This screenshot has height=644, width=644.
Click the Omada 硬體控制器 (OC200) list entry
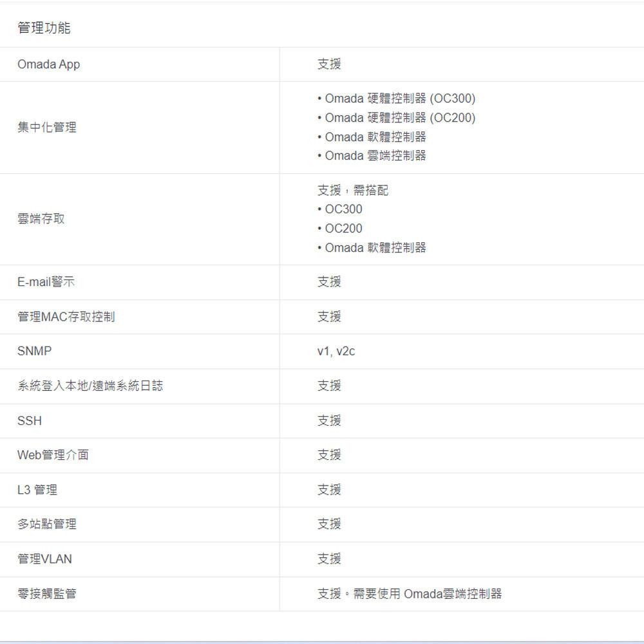click(x=395, y=118)
